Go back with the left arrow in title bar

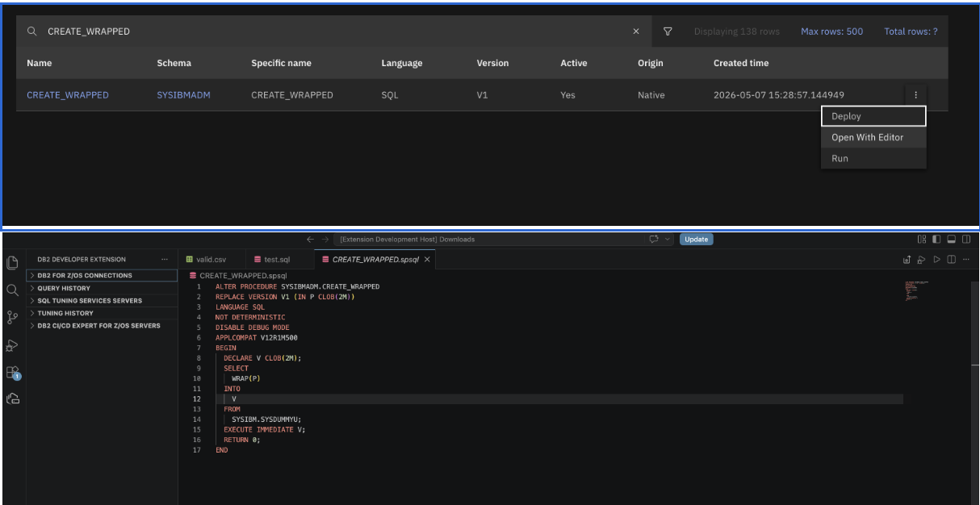[x=310, y=240]
